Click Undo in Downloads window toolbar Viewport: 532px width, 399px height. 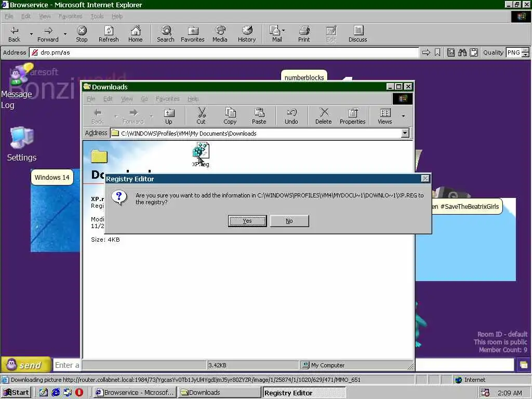[x=291, y=116]
